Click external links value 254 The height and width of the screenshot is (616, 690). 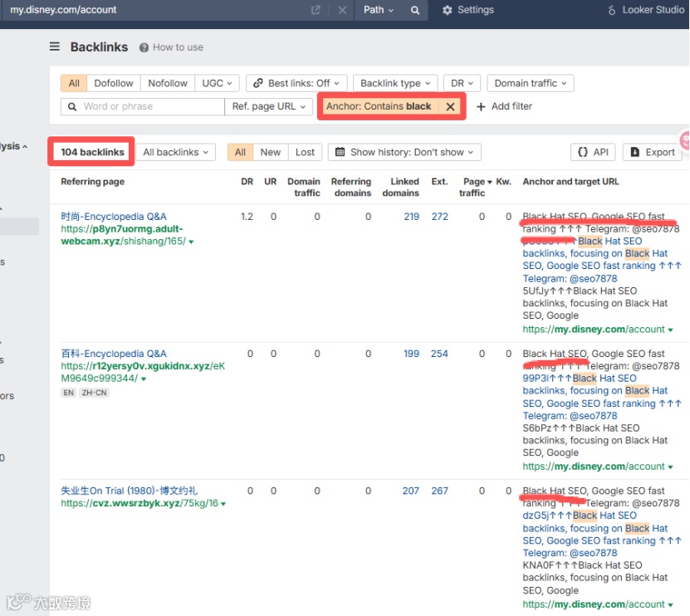439,354
